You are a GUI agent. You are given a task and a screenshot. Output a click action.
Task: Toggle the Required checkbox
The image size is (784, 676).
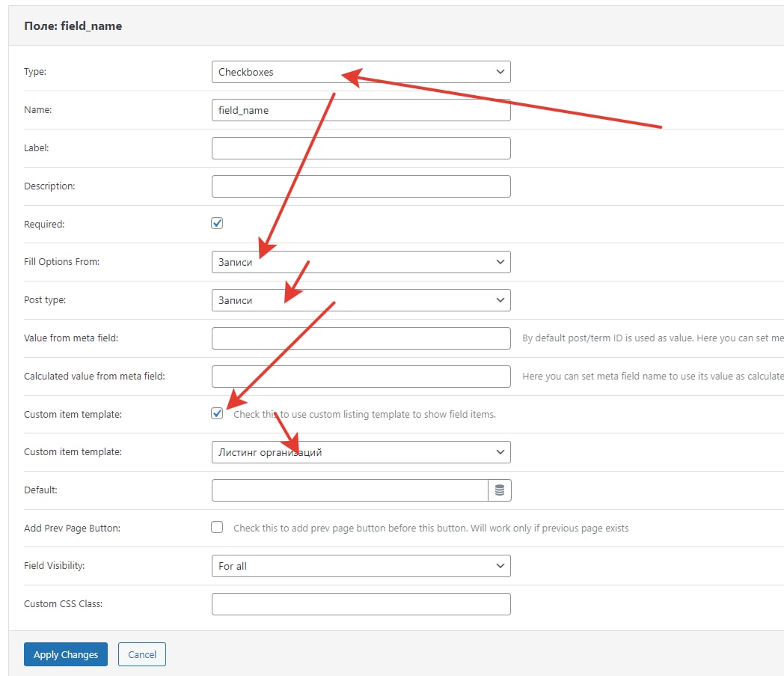[x=217, y=223]
